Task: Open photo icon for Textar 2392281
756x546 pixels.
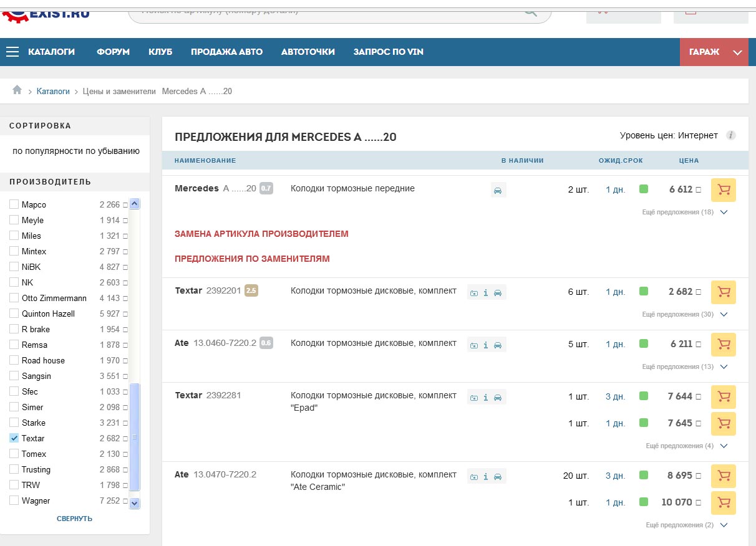Action: [x=474, y=397]
